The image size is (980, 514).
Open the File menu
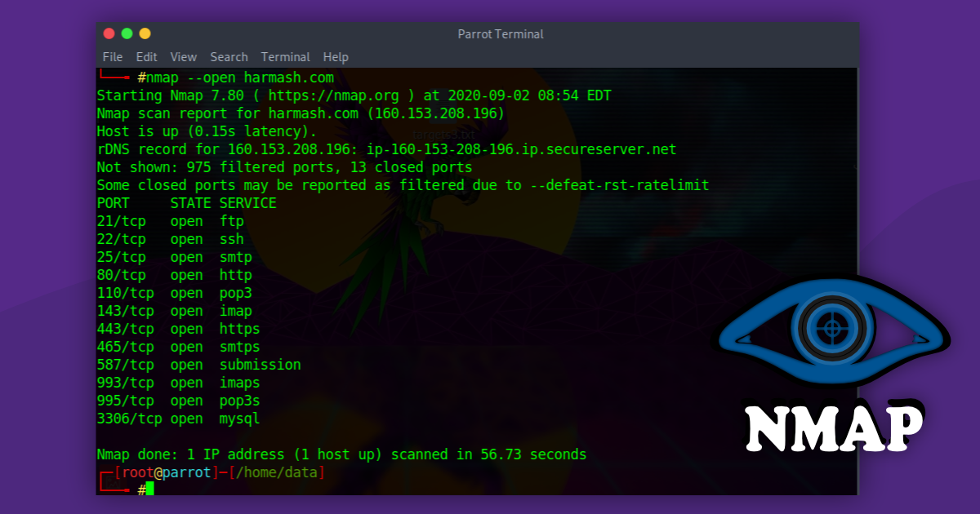click(x=113, y=57)
